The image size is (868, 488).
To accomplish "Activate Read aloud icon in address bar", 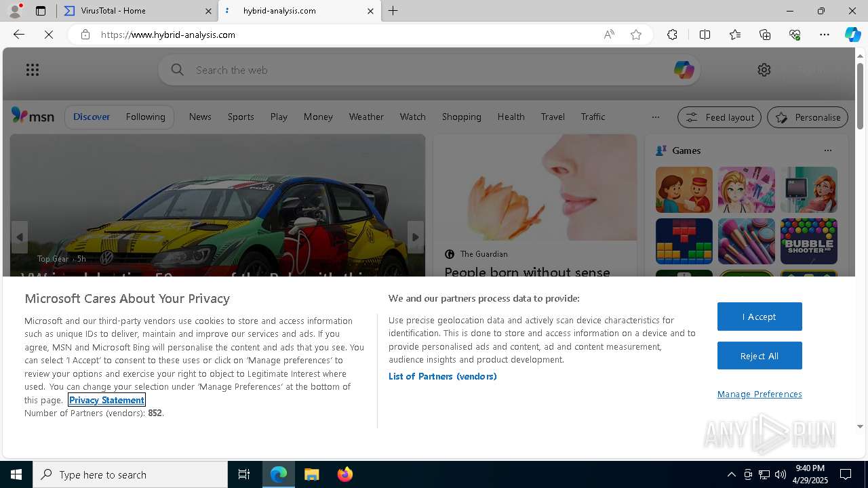I will [609, 35].
